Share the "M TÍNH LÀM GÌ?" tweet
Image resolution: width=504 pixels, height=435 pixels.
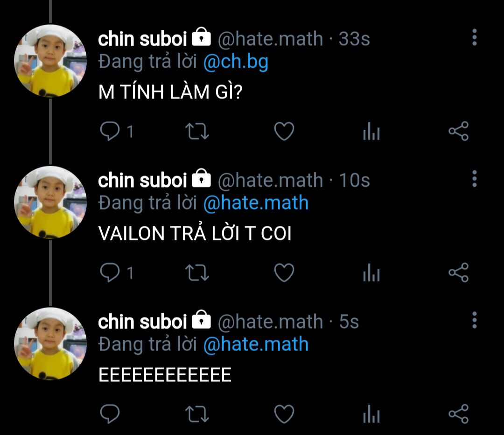[x=459, y=131]
